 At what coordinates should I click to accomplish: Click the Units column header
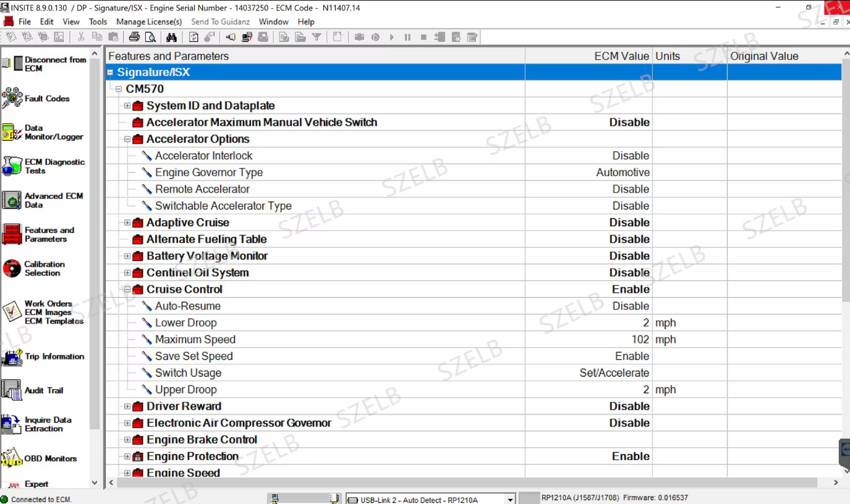click(x=690, y=56)
